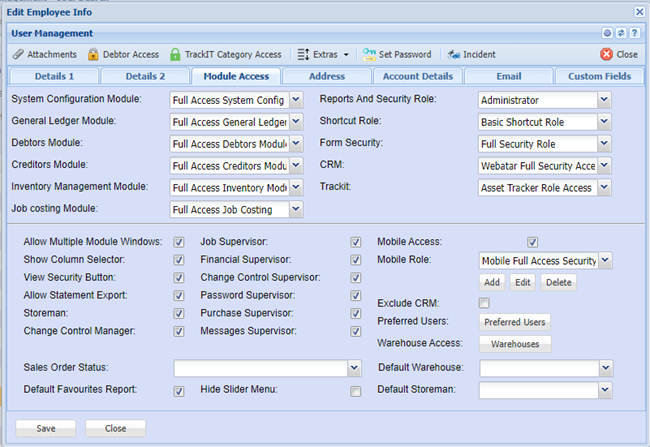Tick the Hide Slider Menu checkbox
650x447 pixels.
tap(355, 391)
